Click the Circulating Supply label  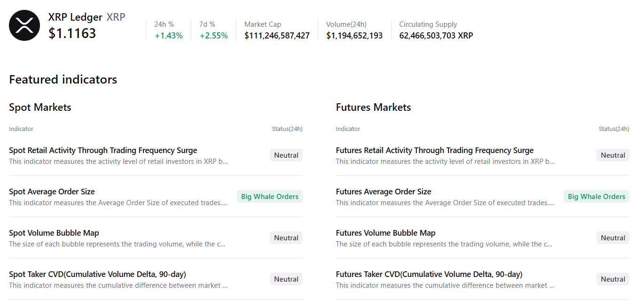(428, 24)
